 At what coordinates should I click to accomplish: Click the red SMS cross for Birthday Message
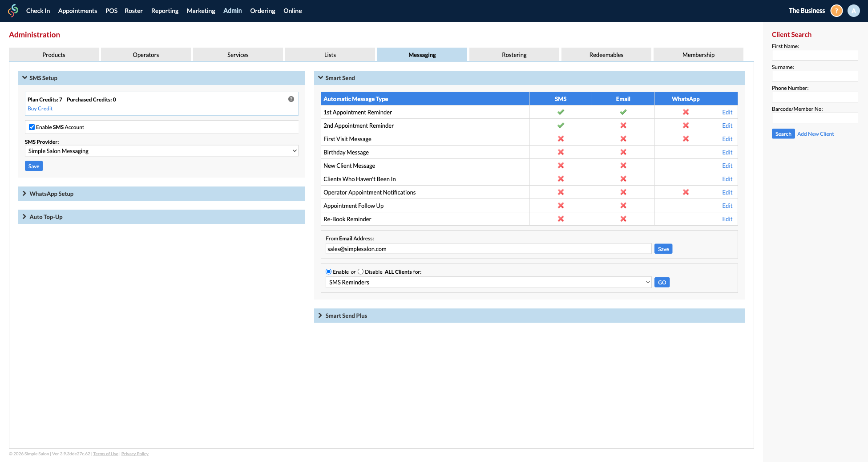pos(560,152)
